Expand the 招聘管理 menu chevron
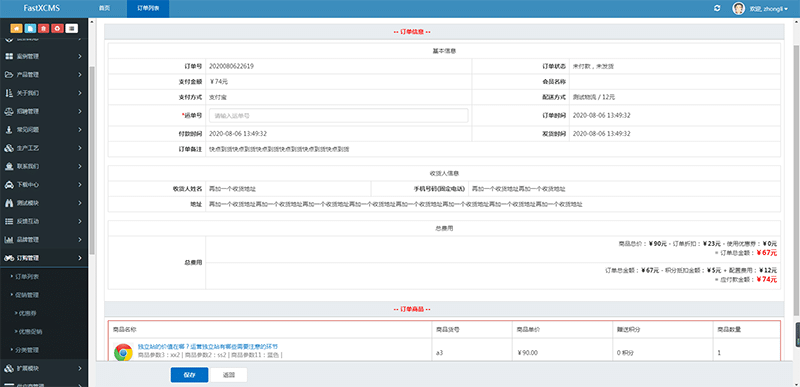 point(80,111)
